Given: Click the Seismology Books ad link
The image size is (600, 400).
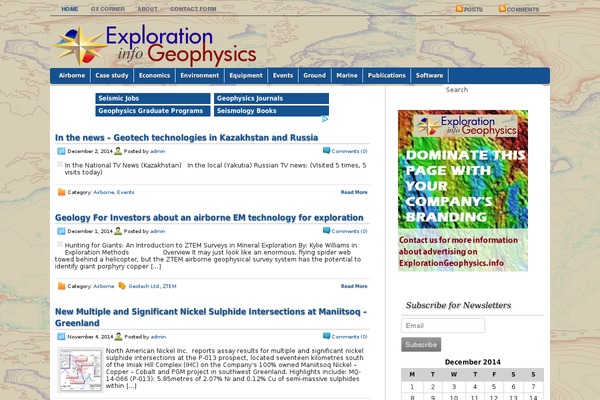Looking at the screenshot, I should click(x=271, y=111).
